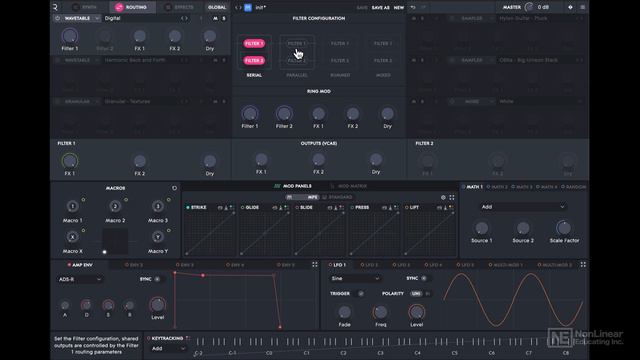Click the pink Filter 2 serial block
Screen dimensions: 640x360
254,60
